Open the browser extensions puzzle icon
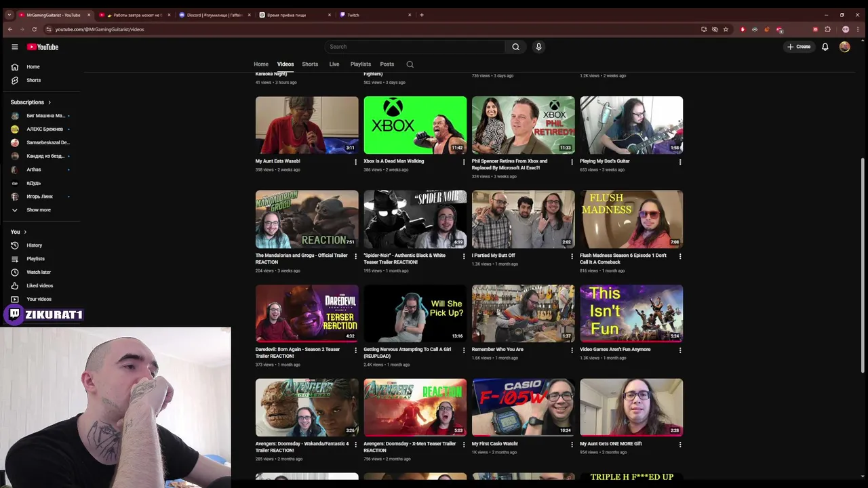 click(827, 29)
